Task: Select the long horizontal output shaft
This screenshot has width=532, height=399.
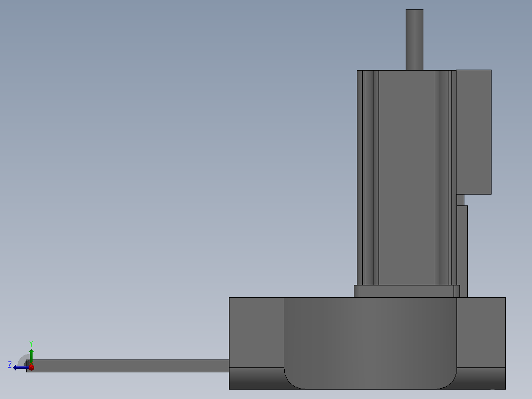Action: [127, 366]
